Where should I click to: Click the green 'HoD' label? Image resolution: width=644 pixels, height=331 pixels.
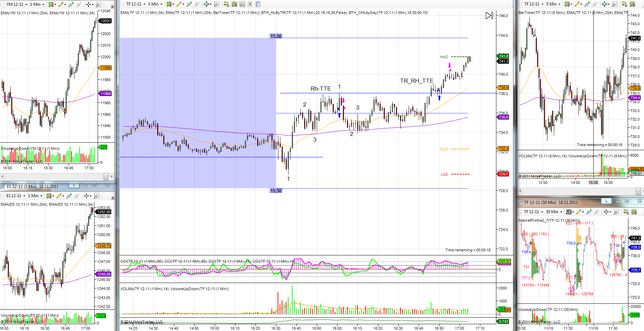(444, 57)
